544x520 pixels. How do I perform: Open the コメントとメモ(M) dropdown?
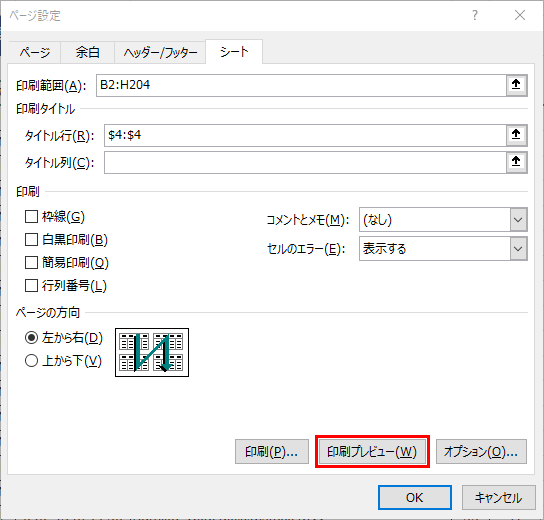pyautogui.click(x=443, y=220)
